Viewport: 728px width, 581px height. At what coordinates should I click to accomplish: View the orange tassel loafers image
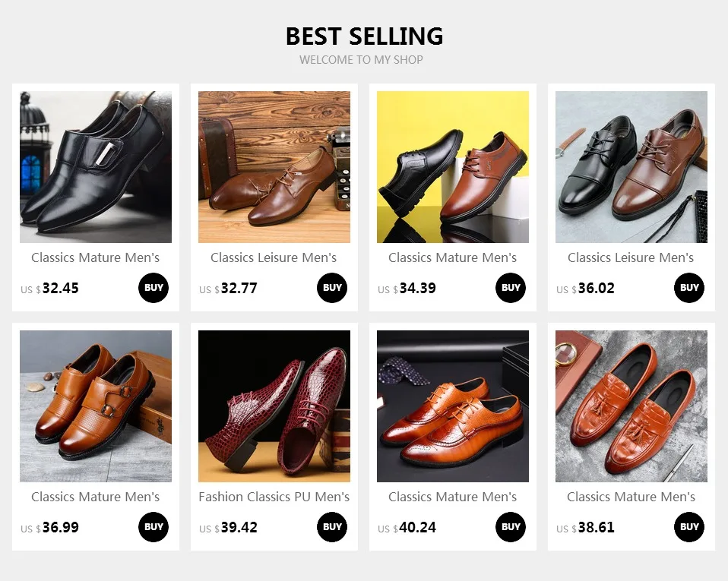pyautogui.click(x=631, y=406)
